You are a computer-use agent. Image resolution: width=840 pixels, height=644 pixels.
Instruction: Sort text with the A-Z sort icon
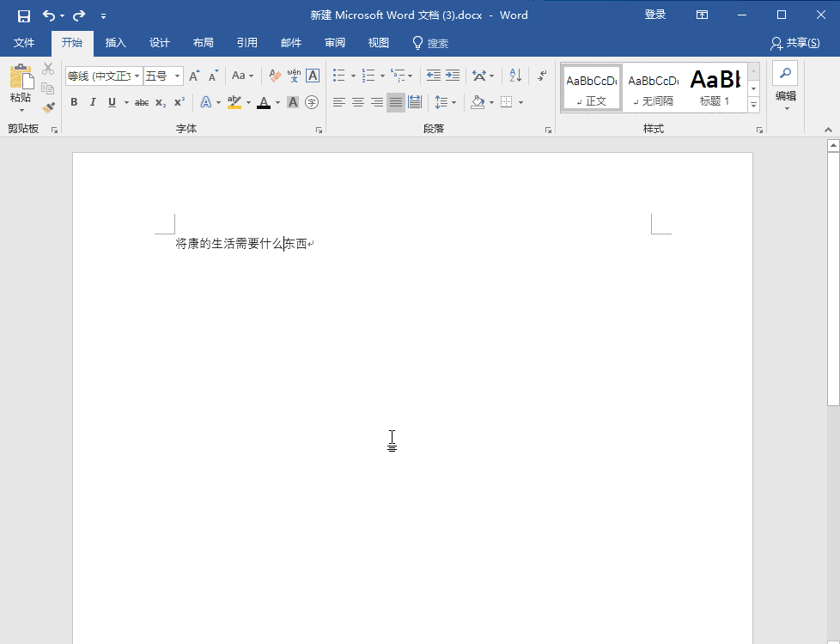[515, 76]
